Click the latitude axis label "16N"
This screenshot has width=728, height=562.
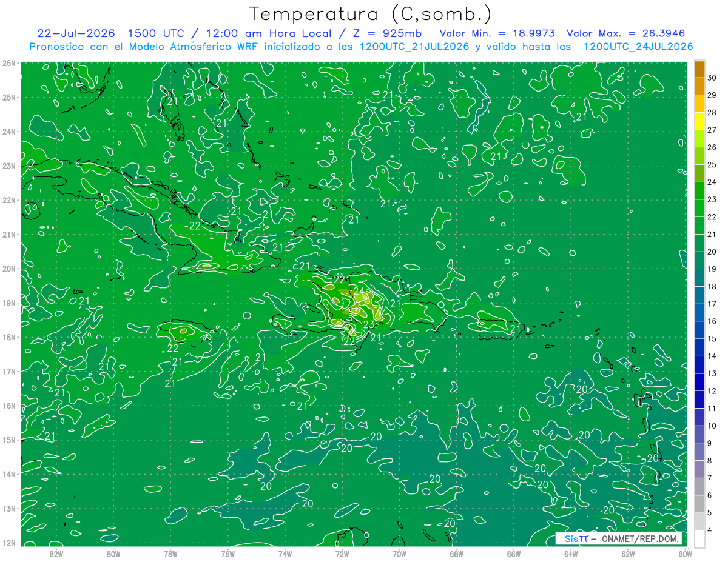(8, 406)
